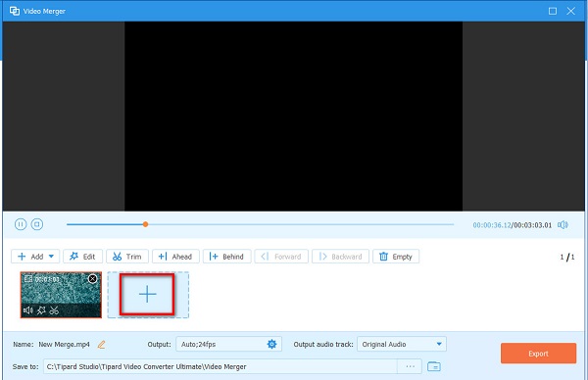The height and width of the screenshot is (380, 588).
Task: Rename output with the pencil icon
Action: (x=101, y=345)
